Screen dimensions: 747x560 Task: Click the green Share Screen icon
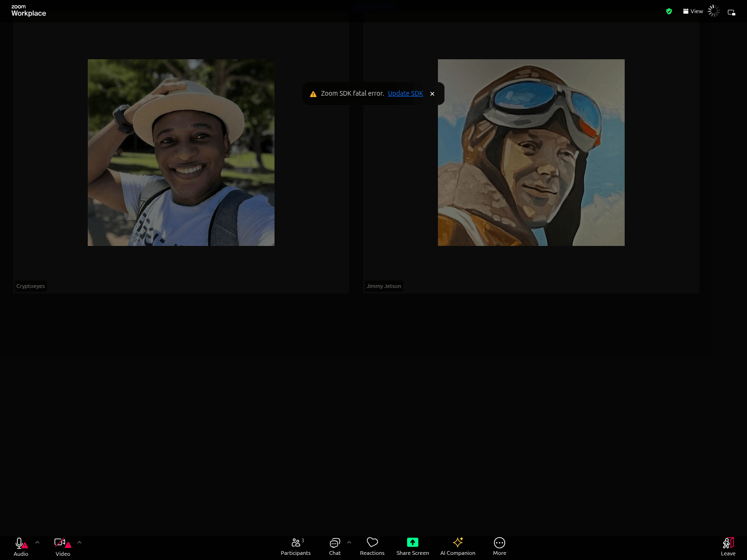tap(413, 542)
